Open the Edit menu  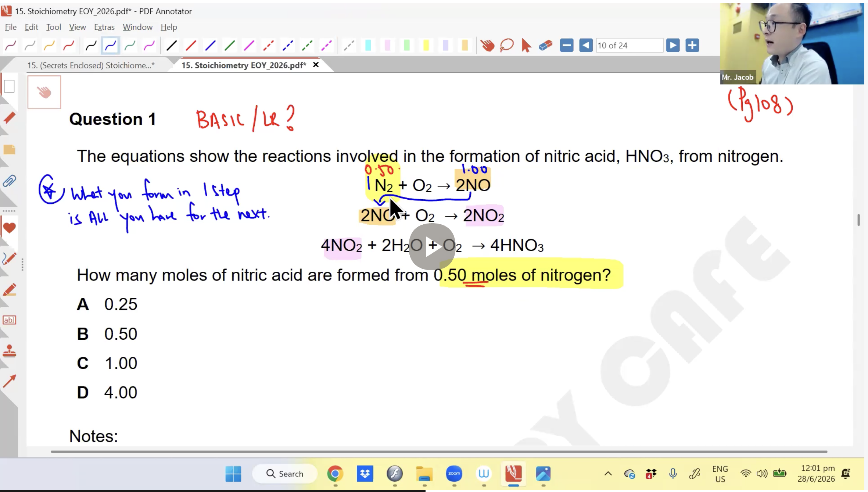(x=31, y=27)
